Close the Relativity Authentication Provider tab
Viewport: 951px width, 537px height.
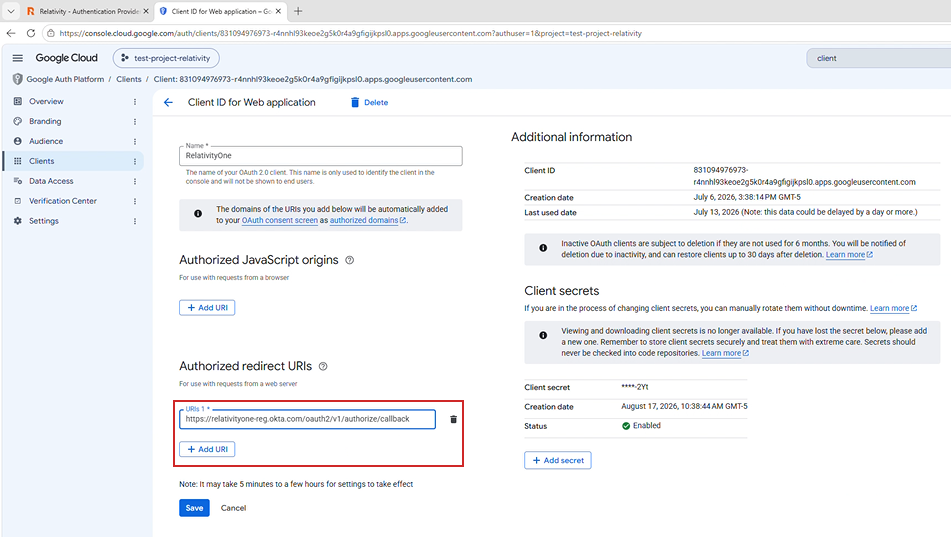(x=146, y=12)
